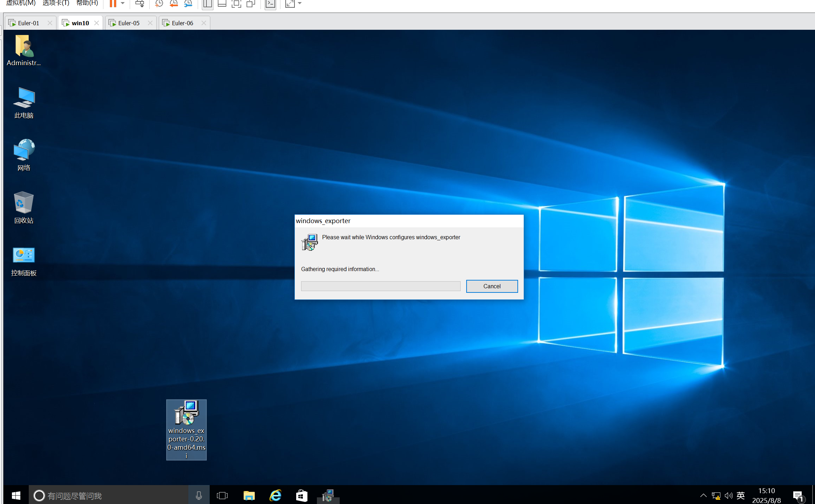Select the 网络 desktop icon
The width and height of the screenshot is (815, 504).
(x=24, y=156)
